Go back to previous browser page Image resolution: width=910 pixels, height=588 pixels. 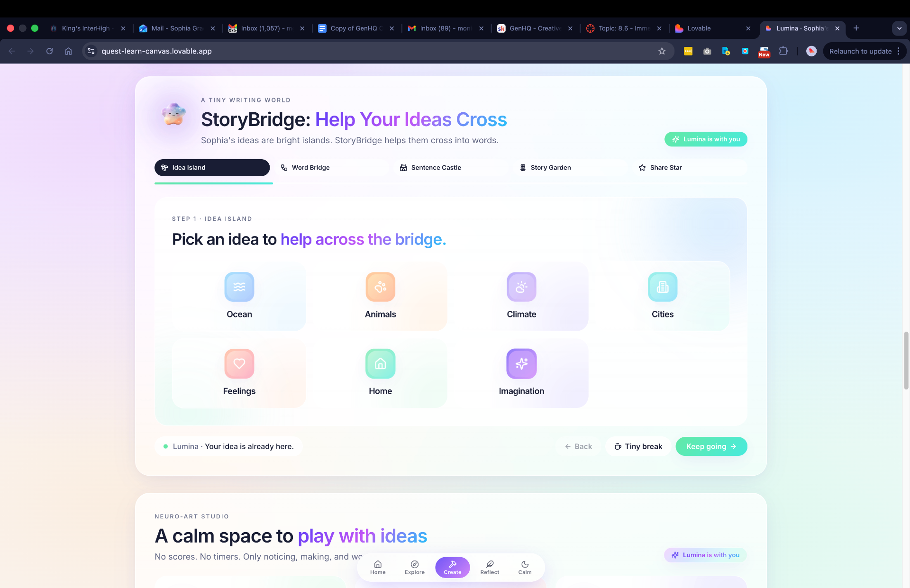(12, 51)
